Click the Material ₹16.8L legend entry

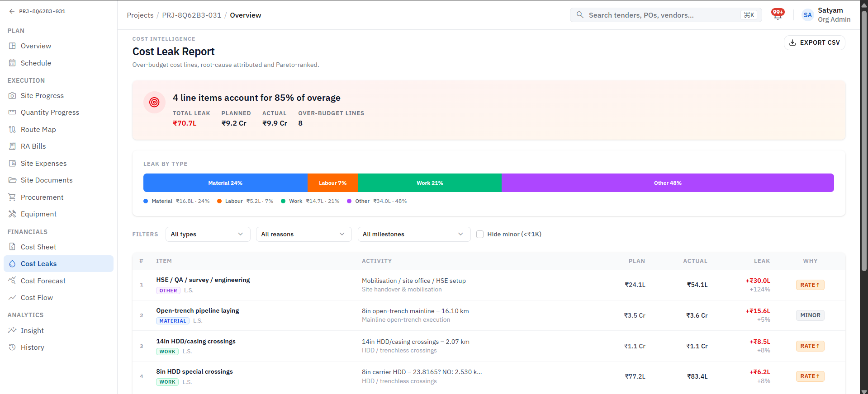coord(176,202)
